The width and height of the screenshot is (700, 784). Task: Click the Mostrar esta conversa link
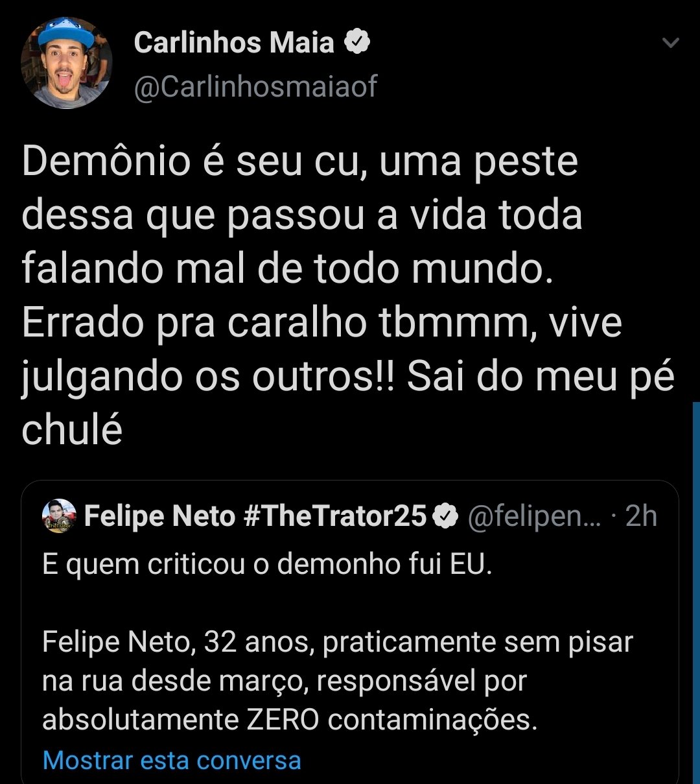click(172, 760)
